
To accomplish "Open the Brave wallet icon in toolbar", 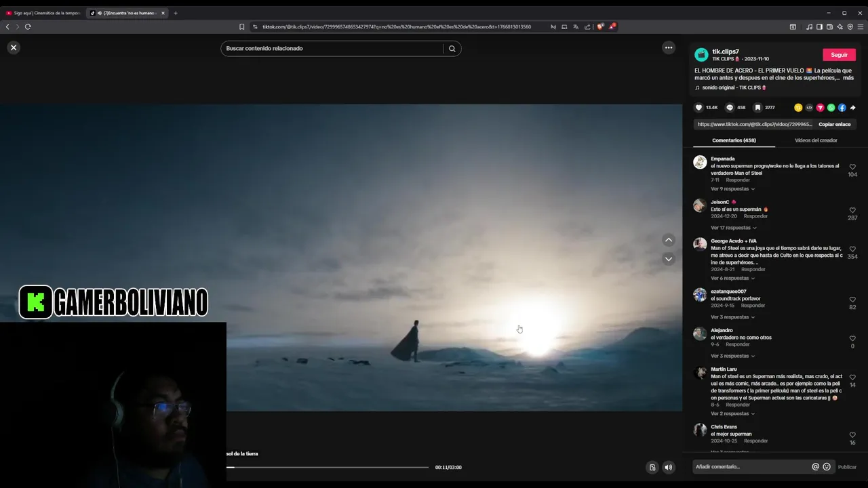I will (x=829, y=26).
